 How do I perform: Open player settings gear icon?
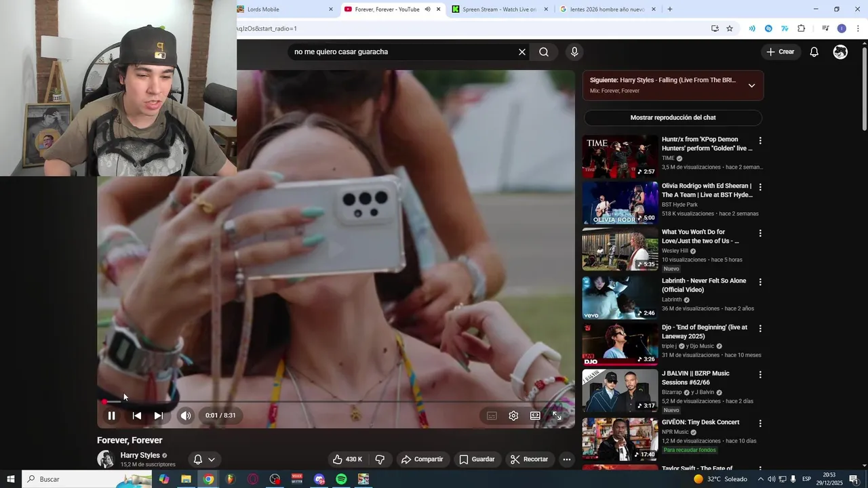click(513, 415)
